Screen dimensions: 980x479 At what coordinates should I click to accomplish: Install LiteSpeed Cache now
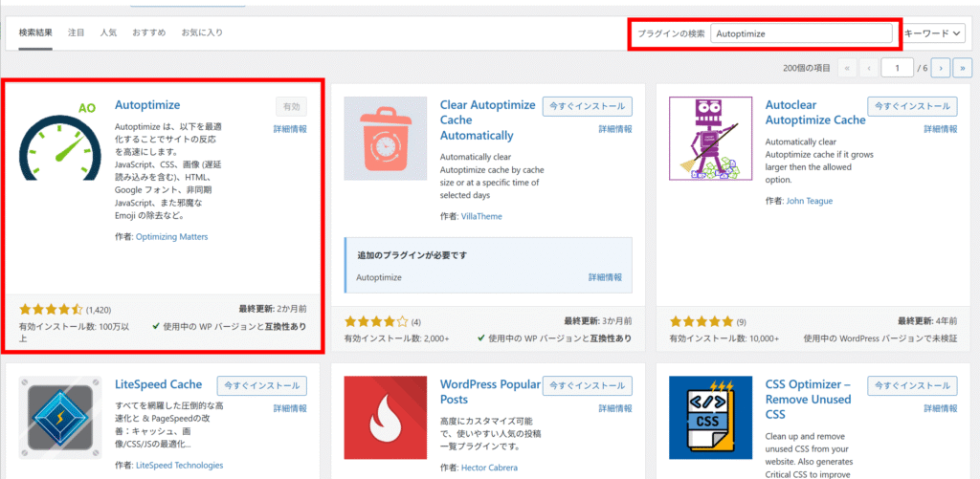(262, 385)
